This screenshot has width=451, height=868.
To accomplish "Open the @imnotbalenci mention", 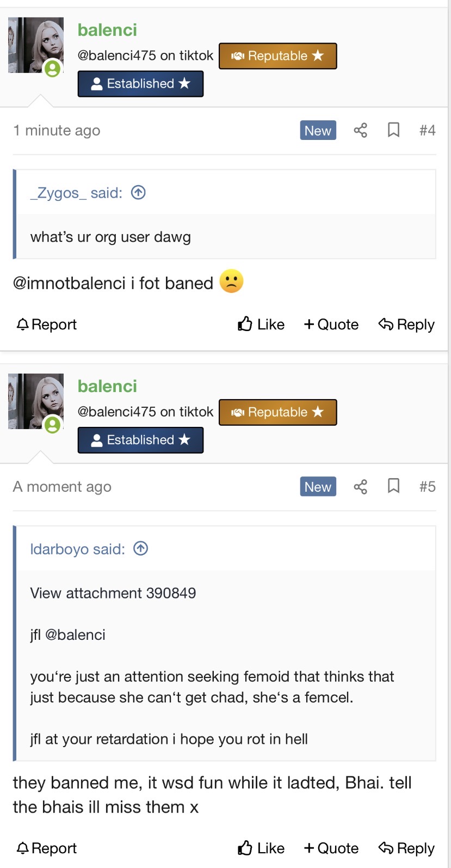I will 69,283.
